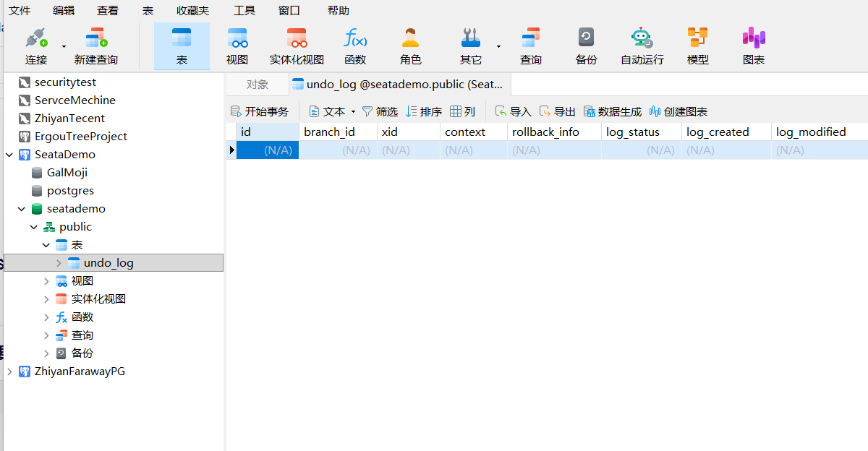This screenshot has height=451, width=868.
Task: Click the 筛选 (Filter) button
Action: point(380,111)
